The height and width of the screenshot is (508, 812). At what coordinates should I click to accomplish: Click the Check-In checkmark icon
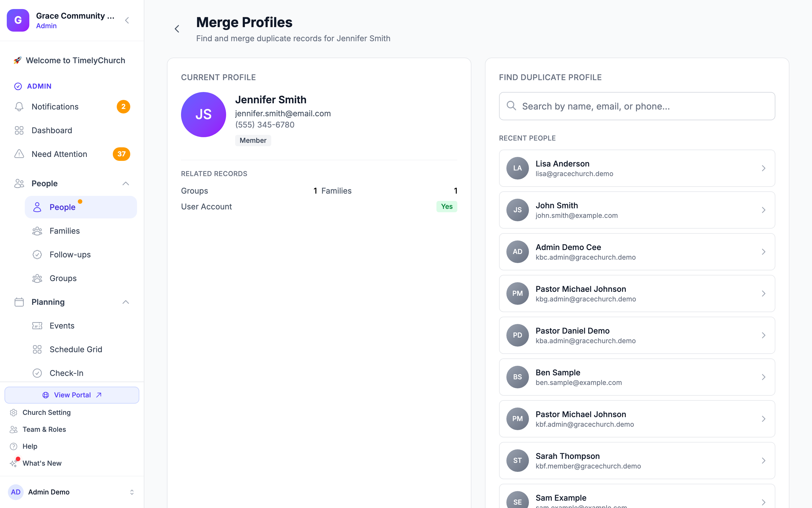pyautogui.click(x=37, y=373)
